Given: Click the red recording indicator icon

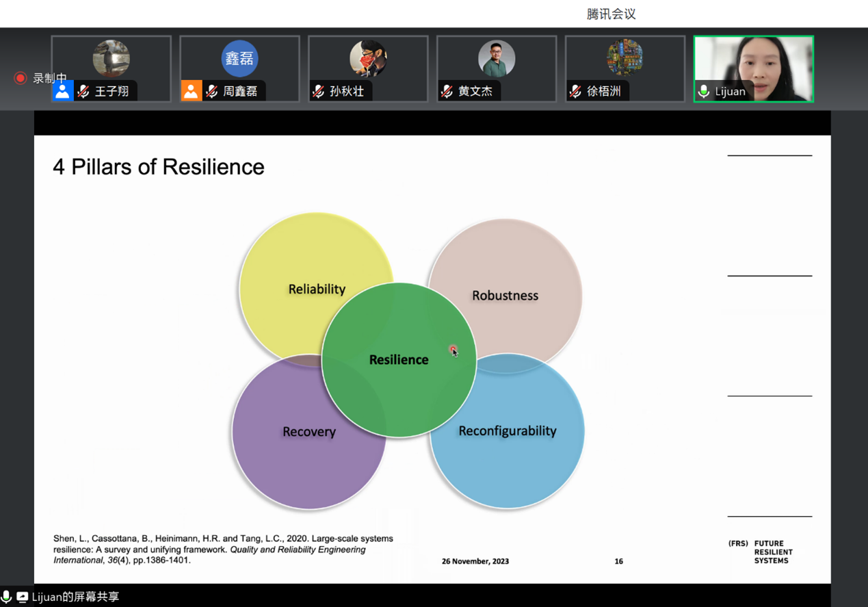Looking at the screenshot, I should click(x=21, y=78).
